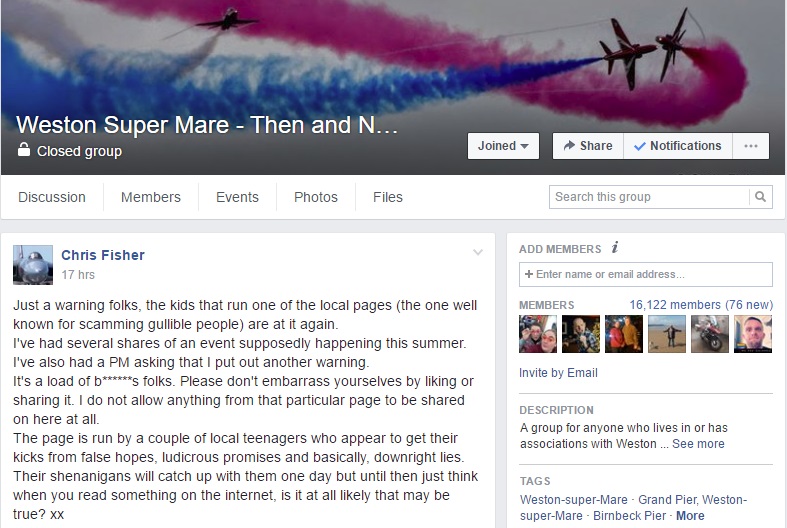Image resolution: width=787 pixels, height=528 pixels.
Task: Click Invite by Email link
Action: 558,373
